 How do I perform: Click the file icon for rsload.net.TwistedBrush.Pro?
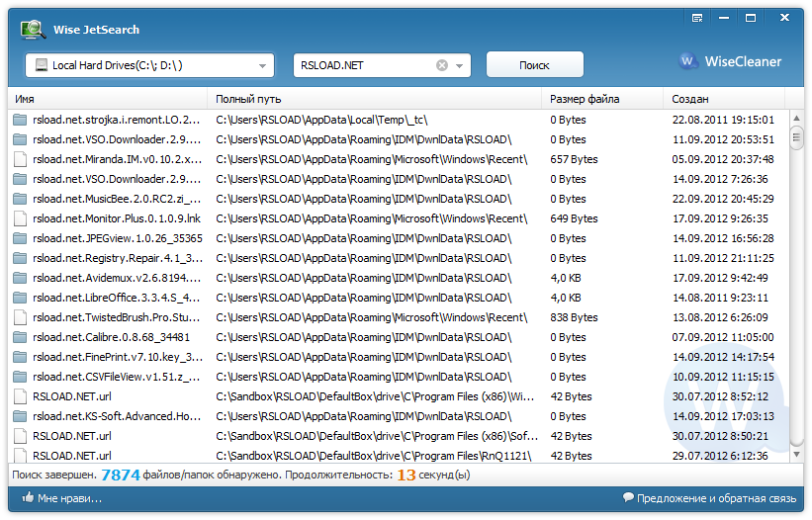click(20, 317)
